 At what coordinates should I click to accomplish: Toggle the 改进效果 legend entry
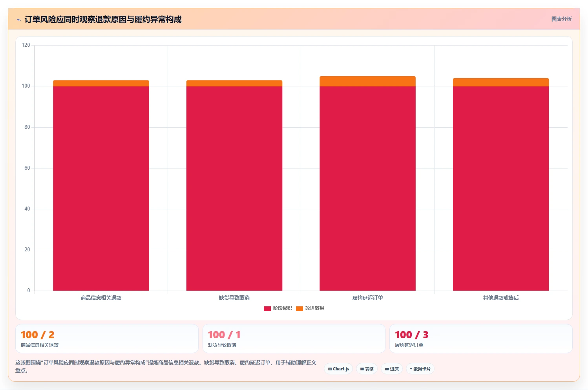tap(310, 308)
